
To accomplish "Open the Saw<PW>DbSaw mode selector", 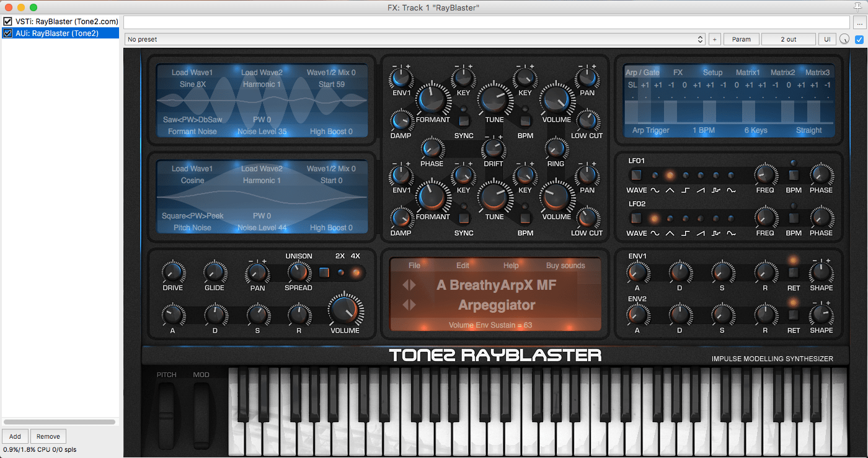I will pyautogui.click(x=193, y=119).
